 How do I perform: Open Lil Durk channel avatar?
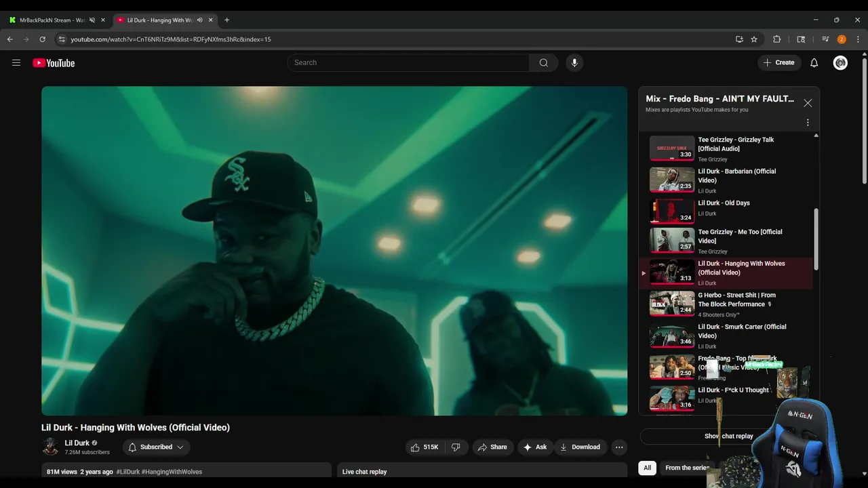(x=50, y=446)
